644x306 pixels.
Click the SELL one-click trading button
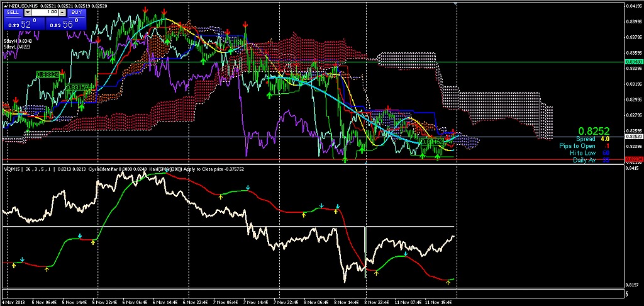[13, 13]
